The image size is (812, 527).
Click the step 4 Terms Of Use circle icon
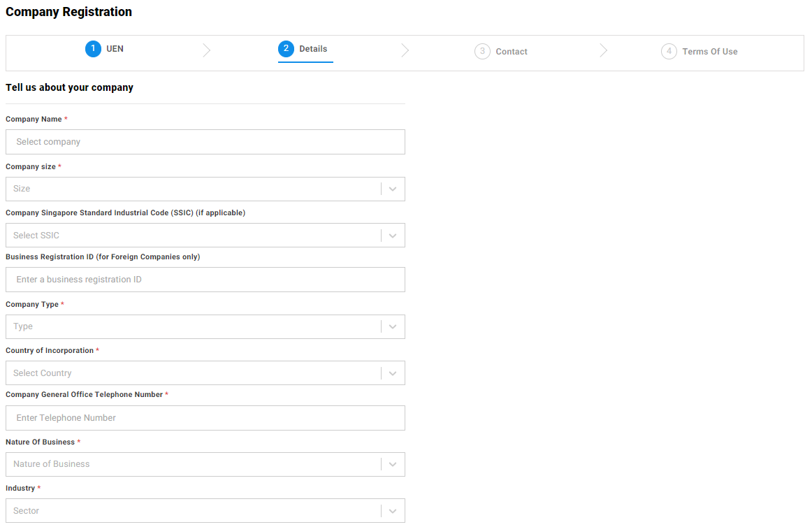(x=669, y=51)
